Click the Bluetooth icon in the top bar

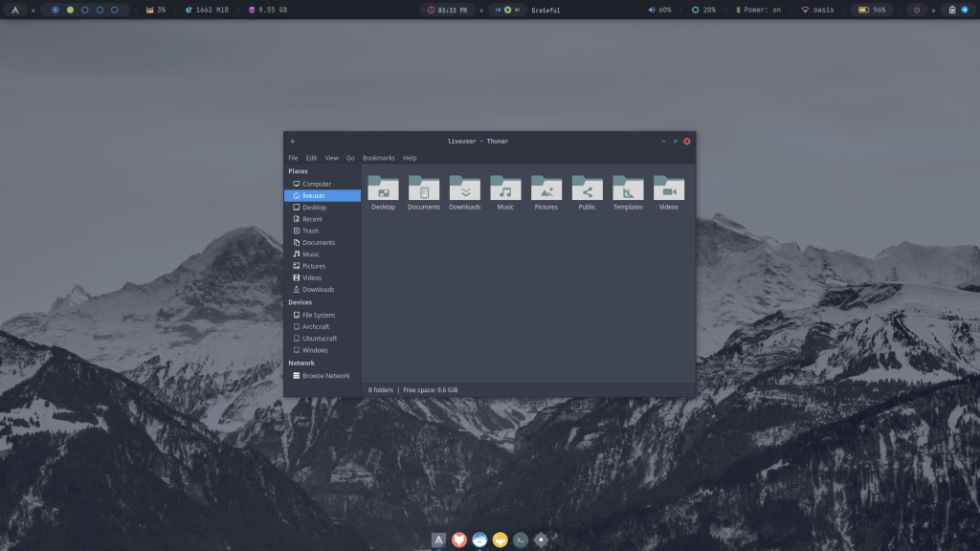click(738, 10)
